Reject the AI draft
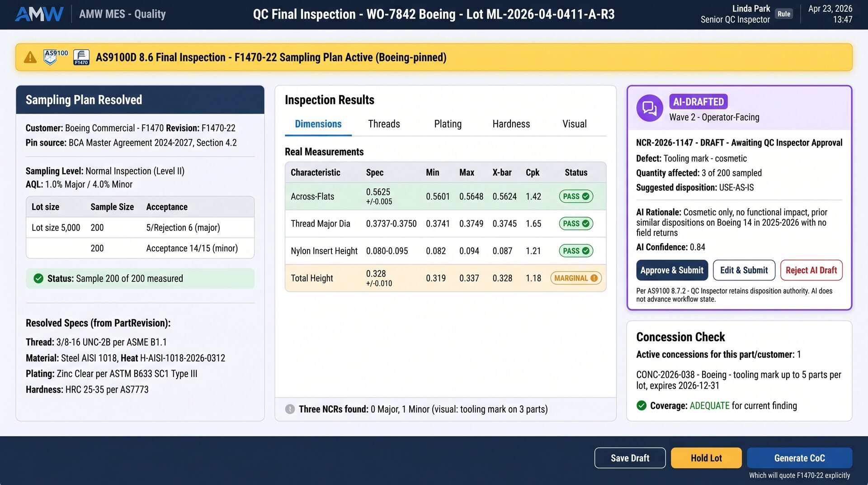This screenshot has width=868, height=485. click(811, 270)
